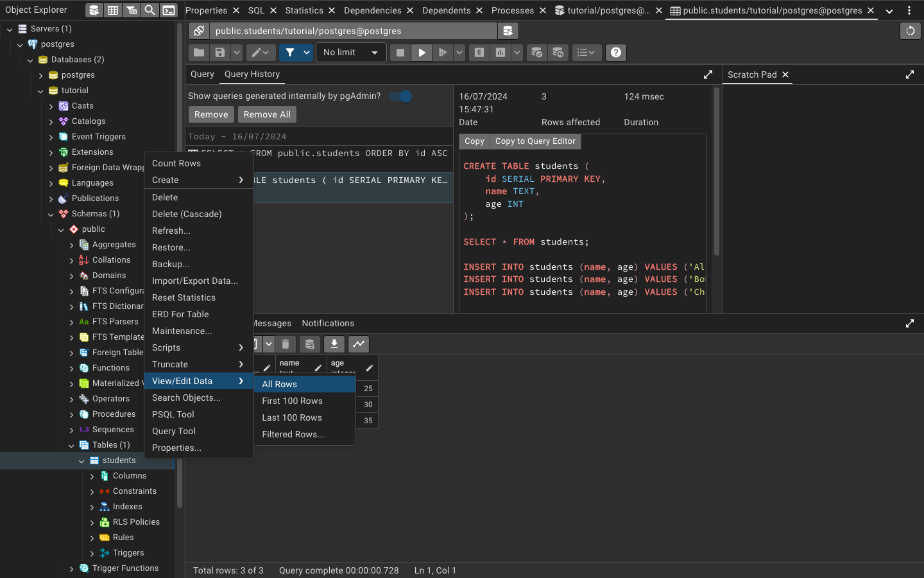Click the Search Objects magnifier icon
This screenshot has height=578, width=924.
coord(150,10)
